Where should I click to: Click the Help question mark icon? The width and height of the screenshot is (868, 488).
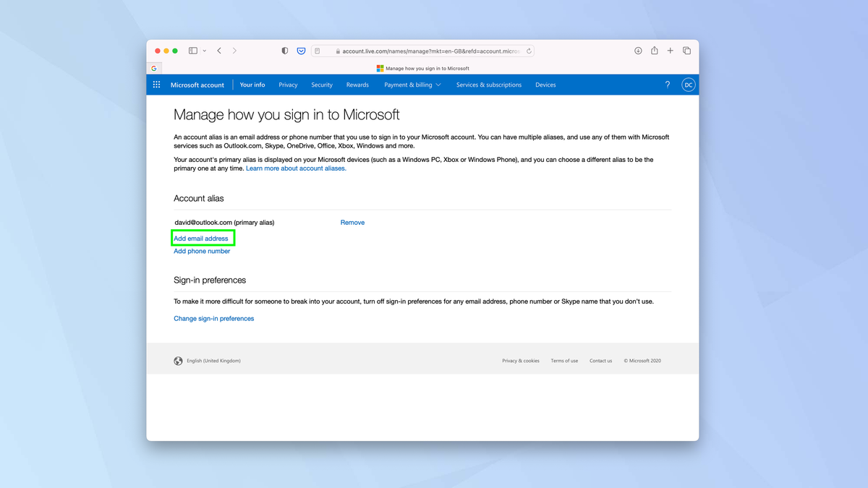point(668,85)
